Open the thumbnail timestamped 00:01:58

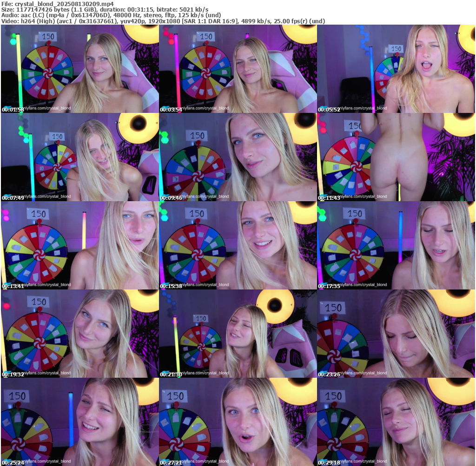[79, 69]
